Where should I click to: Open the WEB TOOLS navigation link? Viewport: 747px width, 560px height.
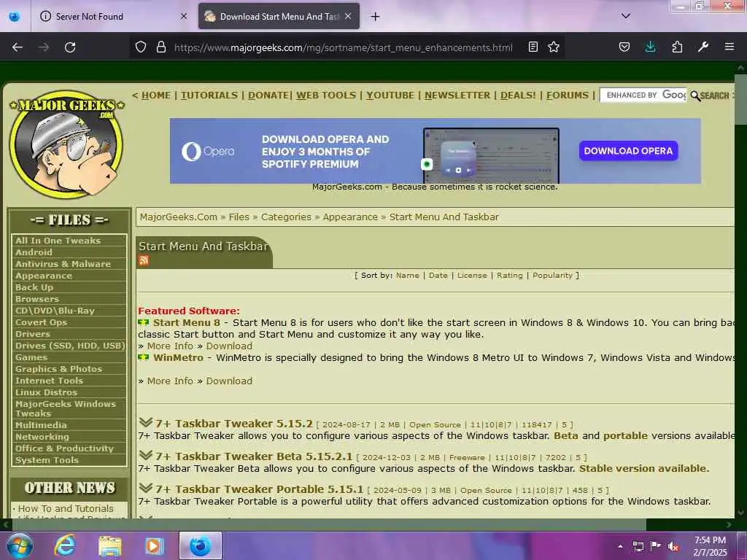coord(326,96)
